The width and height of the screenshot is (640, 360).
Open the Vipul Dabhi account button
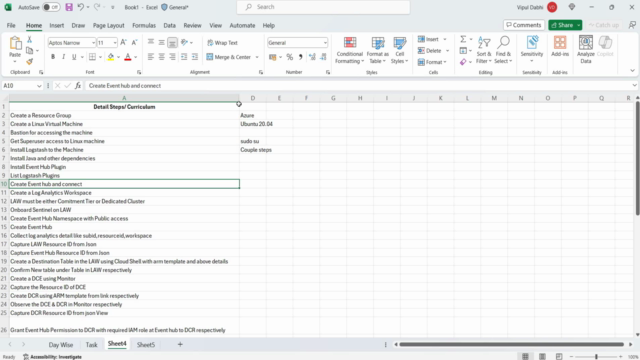click(537, 7)
